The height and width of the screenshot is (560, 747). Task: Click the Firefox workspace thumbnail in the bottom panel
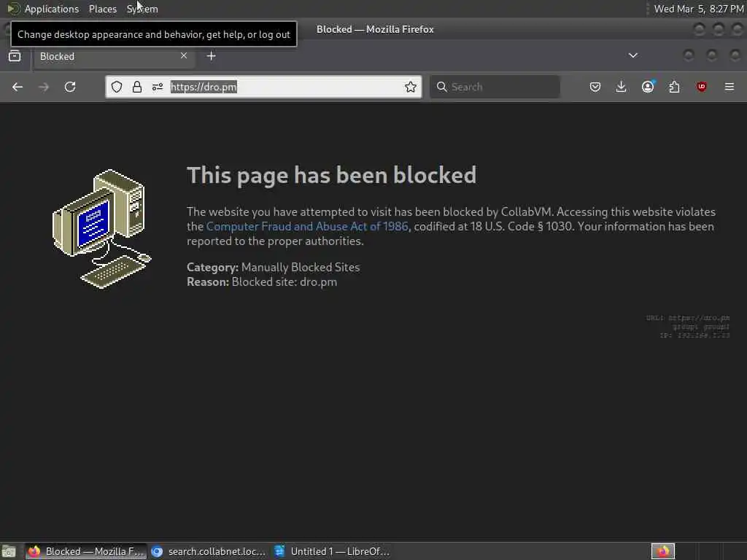coord(663,551)
